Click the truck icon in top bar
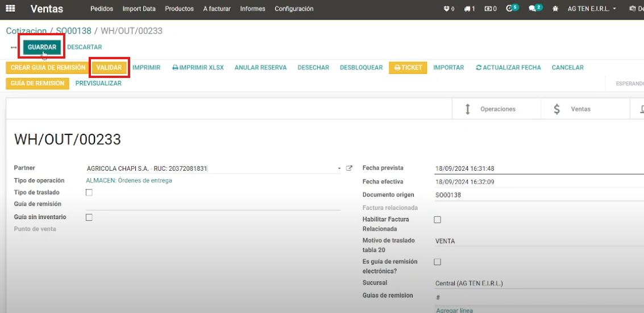Image resolution: width=644 pixels, height=313 pixels. pyautogui.click(x=467, y=9)
